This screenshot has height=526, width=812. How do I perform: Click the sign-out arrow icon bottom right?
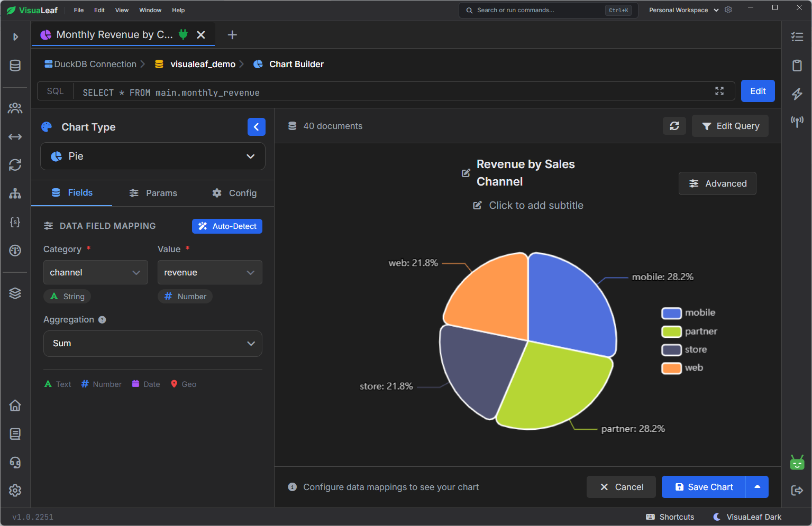coord(797,491)
